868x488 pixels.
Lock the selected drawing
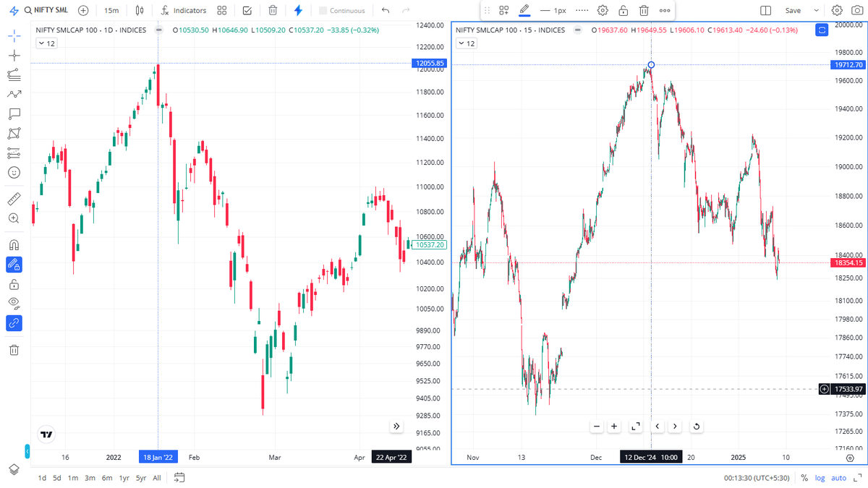(623, 11)
